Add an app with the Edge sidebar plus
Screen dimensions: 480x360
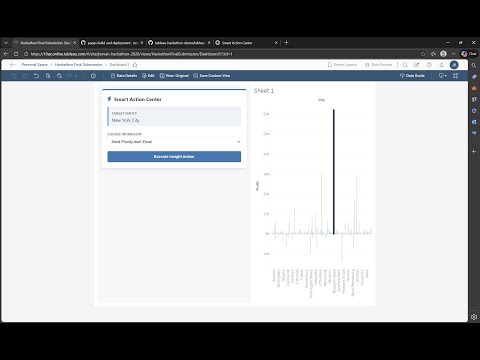[474, 151]
